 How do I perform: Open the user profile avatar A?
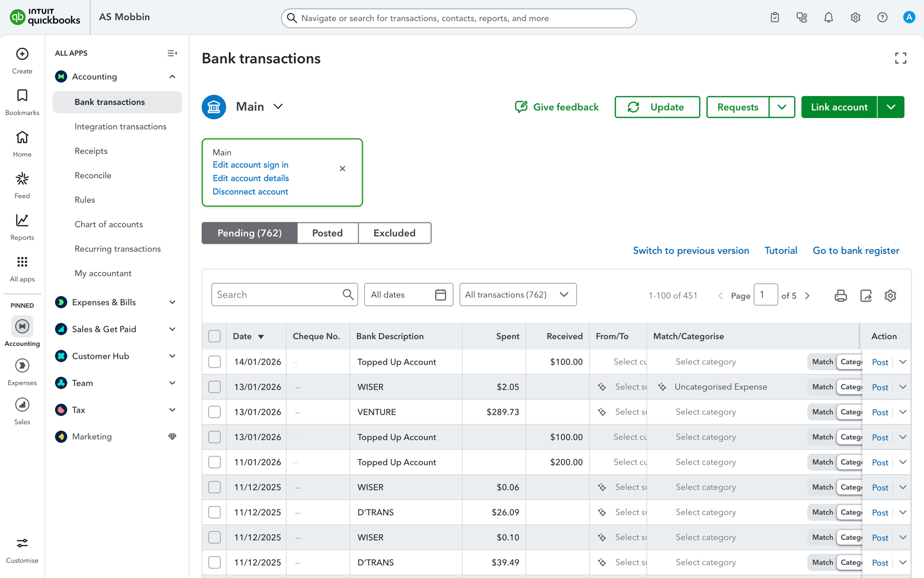(909, 17)
